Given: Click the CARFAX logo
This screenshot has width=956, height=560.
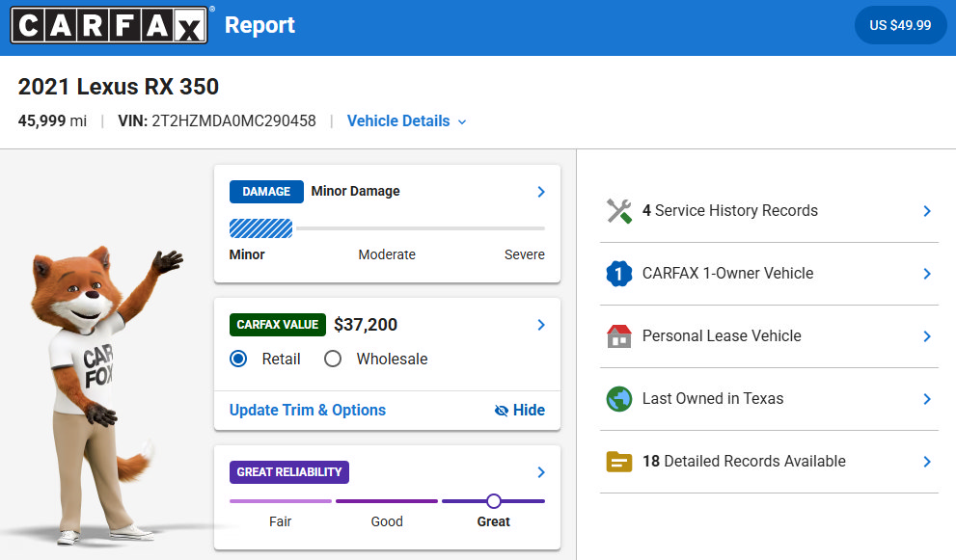Looking at the screenshot, I should coord(109,25).
